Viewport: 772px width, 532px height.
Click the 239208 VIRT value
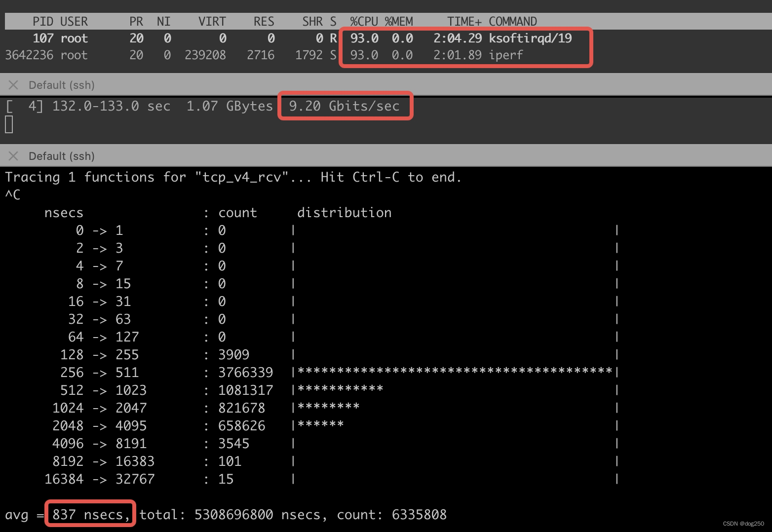[205, 55]
